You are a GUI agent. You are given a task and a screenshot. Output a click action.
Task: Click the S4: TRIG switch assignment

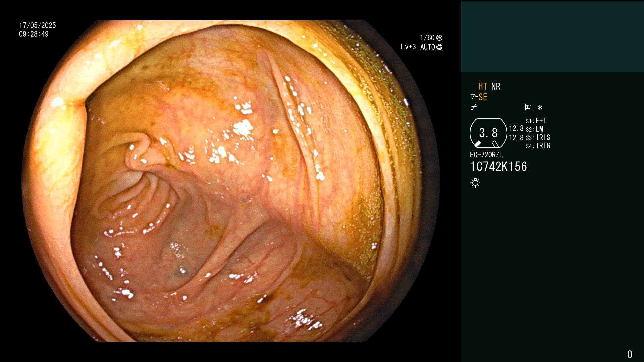538,146
